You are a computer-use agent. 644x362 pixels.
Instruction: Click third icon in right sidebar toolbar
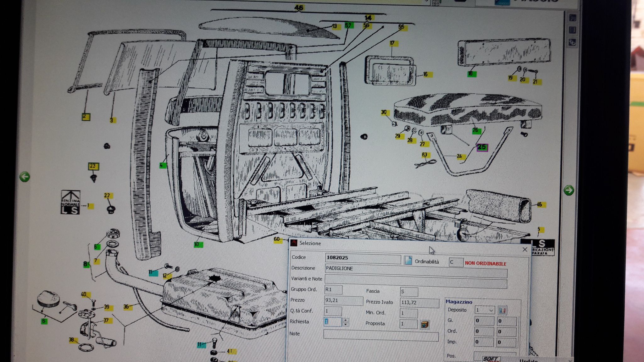point(573,42)
